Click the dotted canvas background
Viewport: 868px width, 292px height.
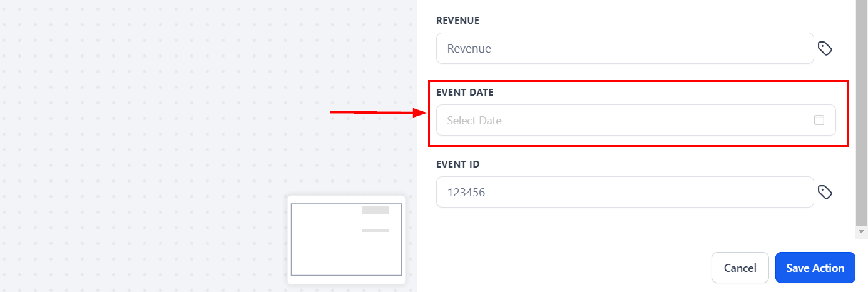(x=156, y=156)
